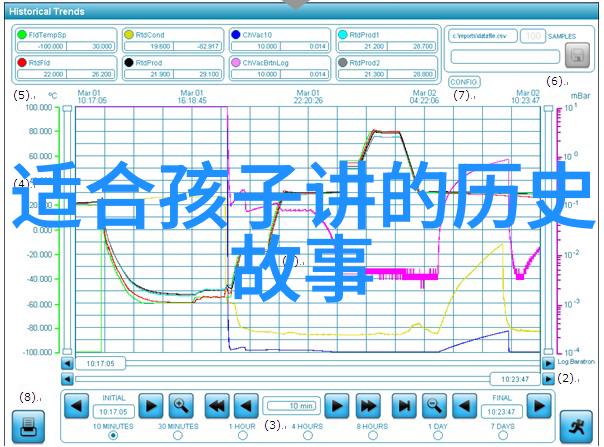Click the right mBar axis vertical slider
Screen dimensions: 604x447
(x=548, y=230)
